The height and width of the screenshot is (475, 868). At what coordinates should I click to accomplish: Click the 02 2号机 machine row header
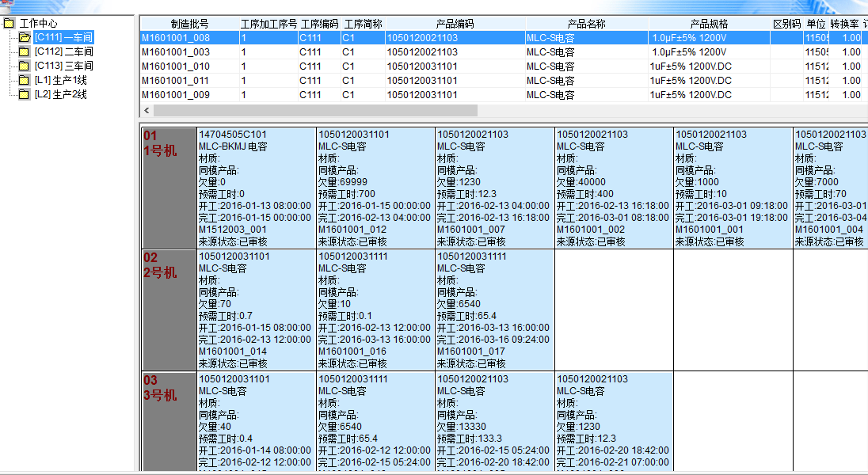pos(168,310)
